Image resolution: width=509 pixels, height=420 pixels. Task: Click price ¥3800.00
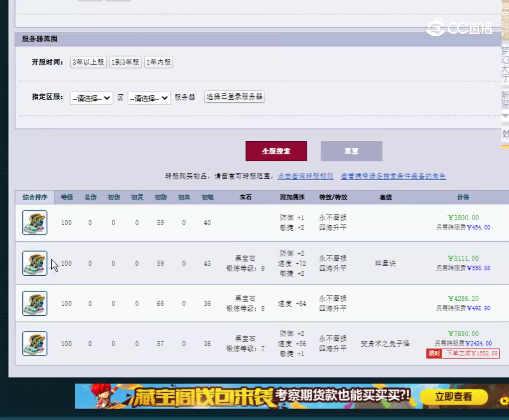tap(463, 218)
